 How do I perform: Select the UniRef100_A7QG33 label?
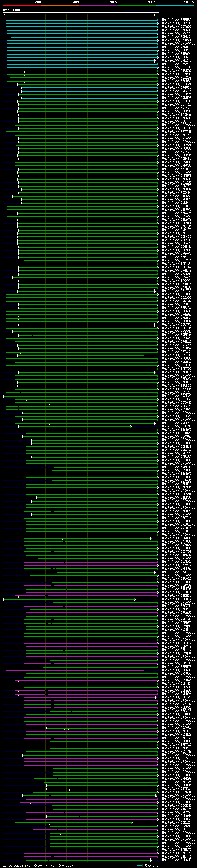coord(177,118)
